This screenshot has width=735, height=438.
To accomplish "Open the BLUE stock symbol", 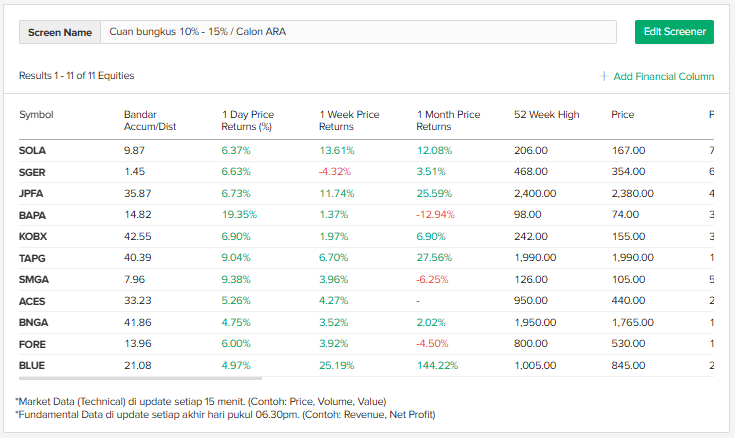I will (x=32, y=365).
